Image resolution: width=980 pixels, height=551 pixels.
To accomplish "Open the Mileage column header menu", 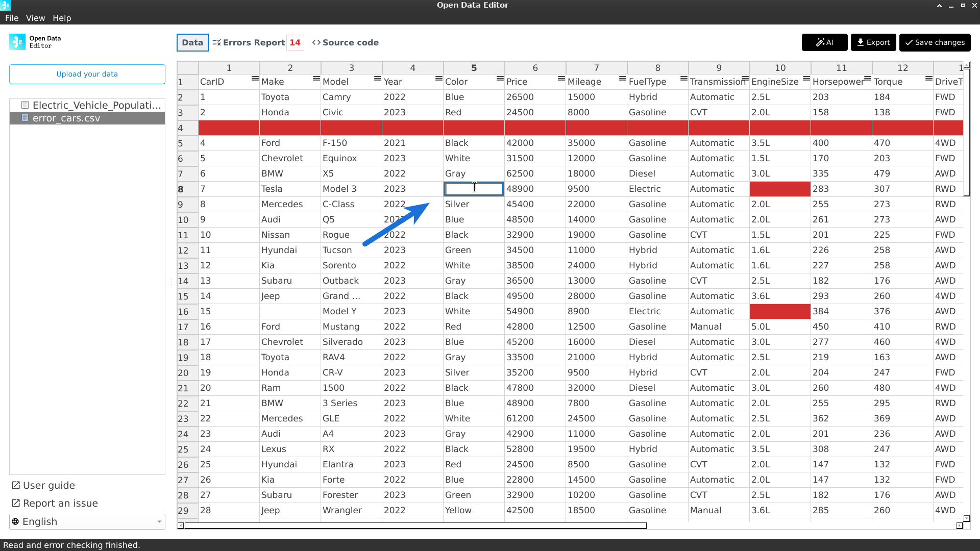I will 622,78.
